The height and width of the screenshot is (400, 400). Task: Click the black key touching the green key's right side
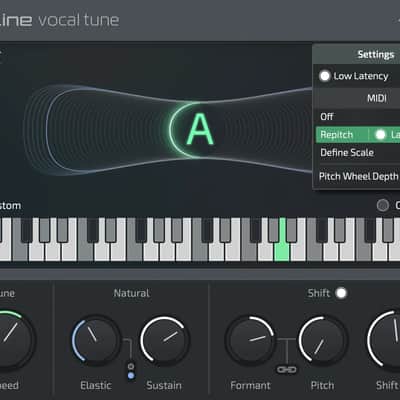[291, 230]
